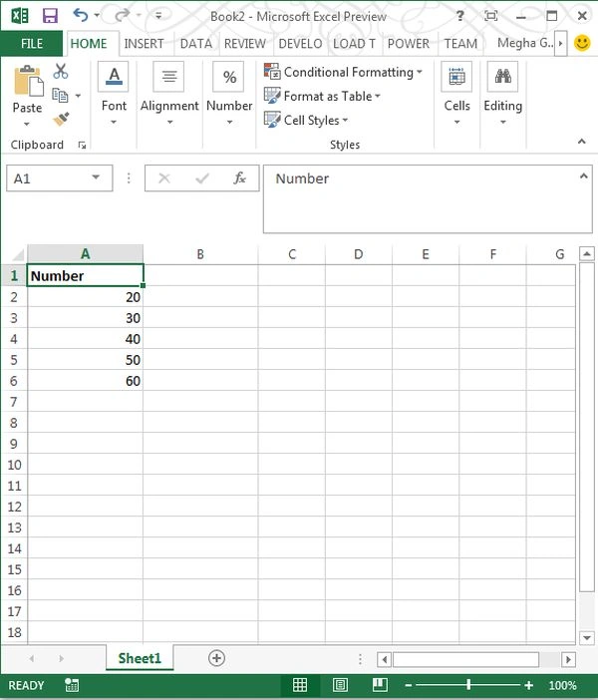The image size is (598, 700).
Task: Click the Name Box showing A1
Action: pos(47,178)
